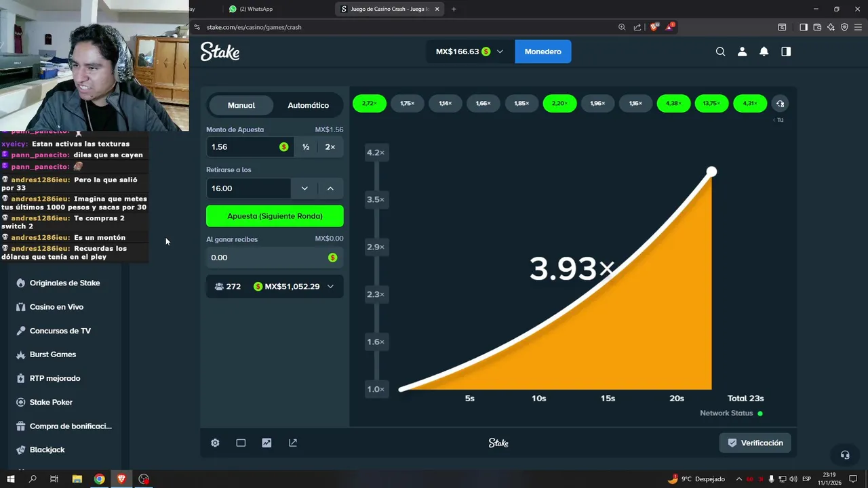Open Burst Games menu item
Image resolution: width=868 pixels, height=488 pixels.
coord(52,354)
